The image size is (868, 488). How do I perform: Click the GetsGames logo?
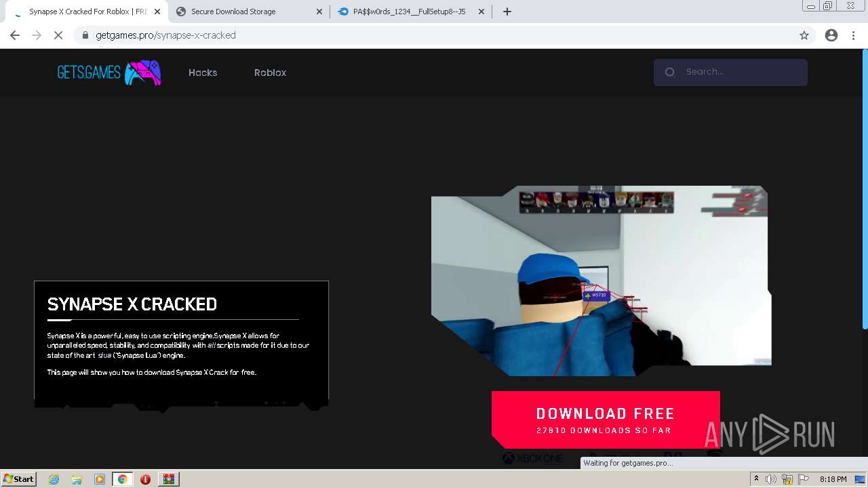(x=108, y=73)
